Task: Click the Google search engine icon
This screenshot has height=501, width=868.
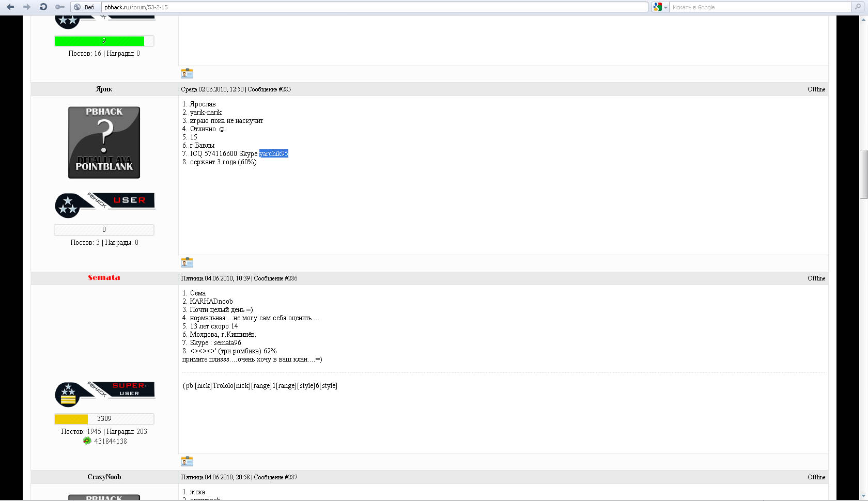Action: (x=657, y=7)
